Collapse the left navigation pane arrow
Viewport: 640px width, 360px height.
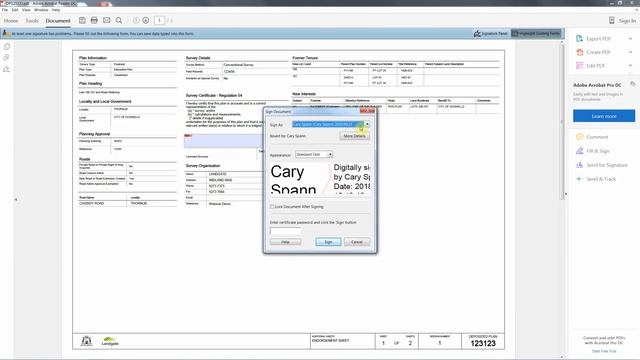click(16, 200)
